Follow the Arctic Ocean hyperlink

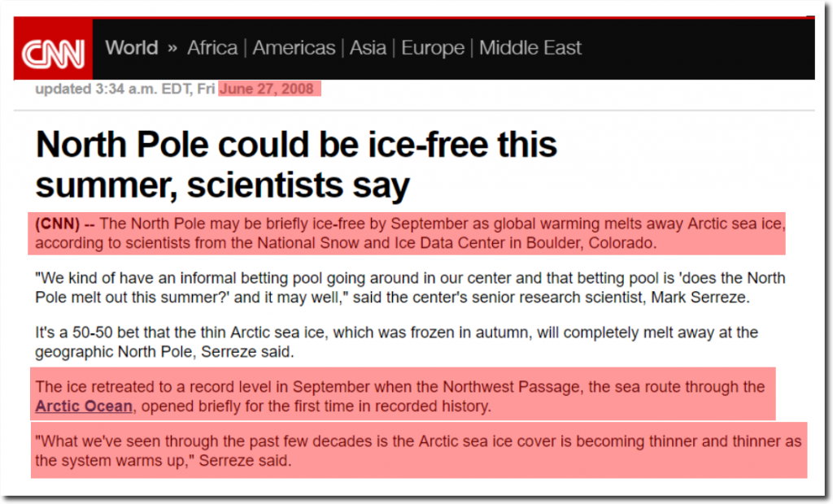coord(85,406)
